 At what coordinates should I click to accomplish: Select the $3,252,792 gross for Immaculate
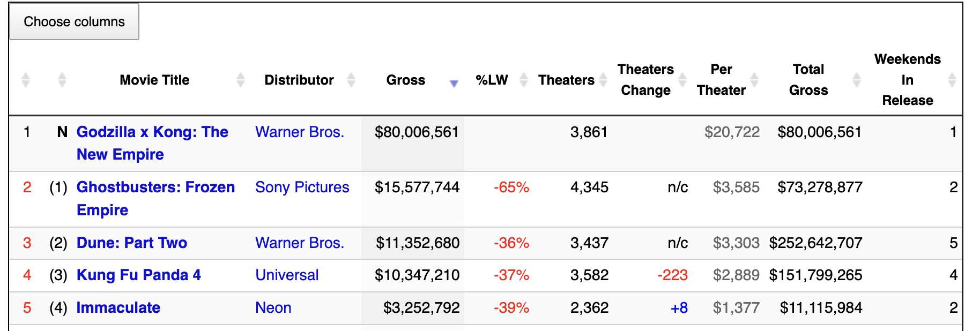click(421, 307)
